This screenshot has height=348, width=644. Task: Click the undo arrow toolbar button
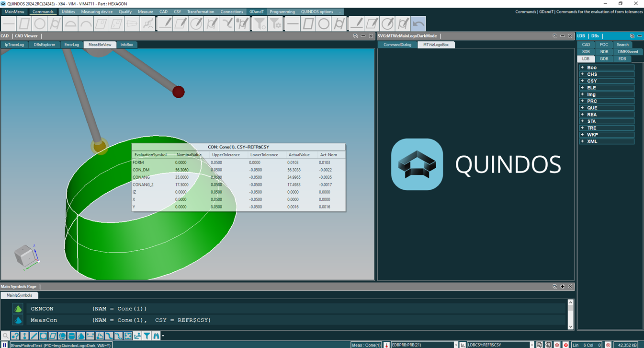coord(418,23)
